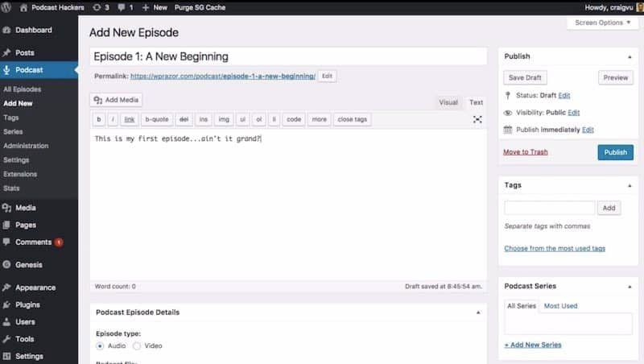Click Purge SG Cache in admin bar
Image resolution: width=644 pixels, height=364 pixels.
(x=200, y=7)
